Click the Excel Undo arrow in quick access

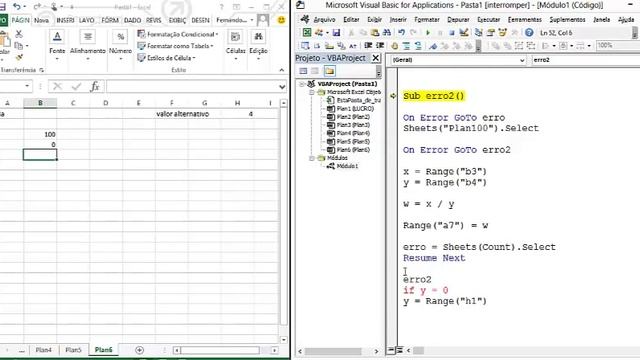point(17,7)
